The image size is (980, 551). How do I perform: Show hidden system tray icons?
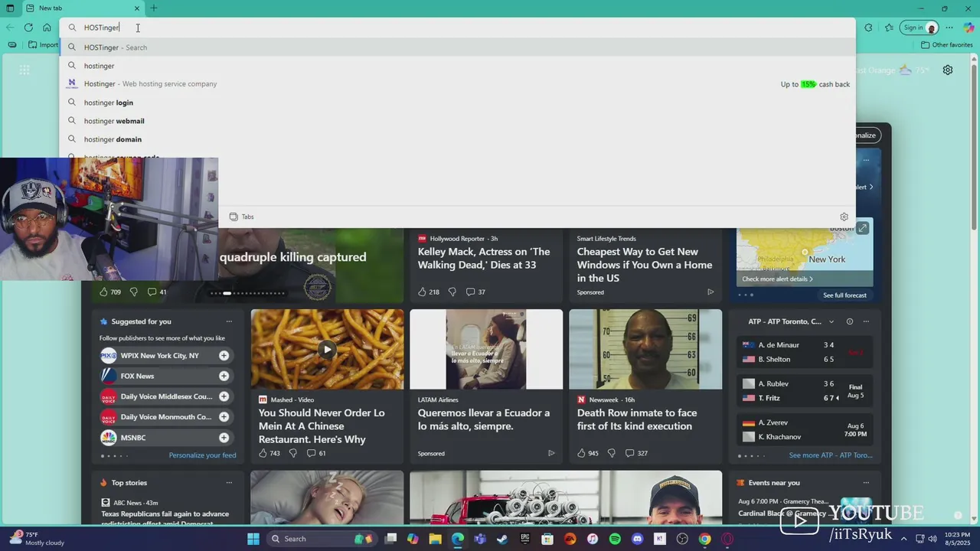click(x=903, y=539)
